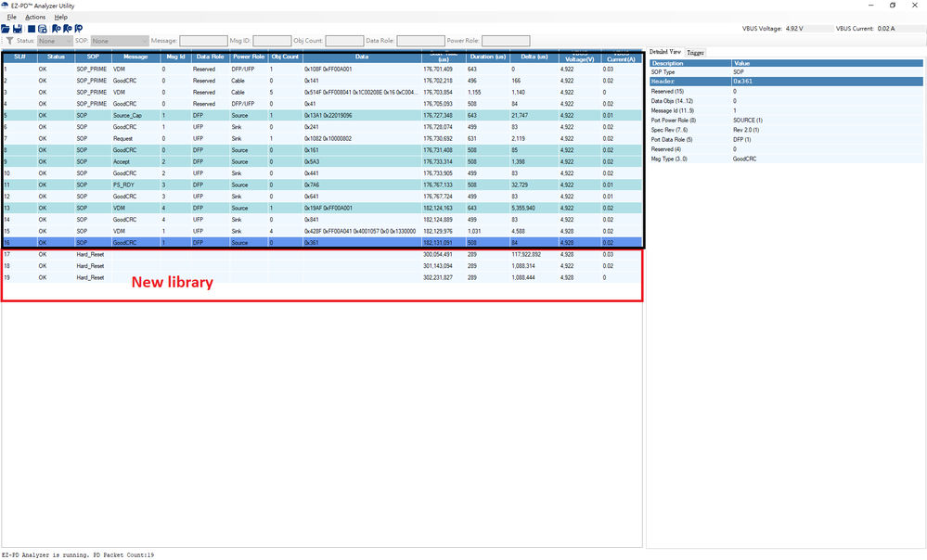Click the funnel filter icon
Screen dimensions: 927x560
tap(9, 41)
